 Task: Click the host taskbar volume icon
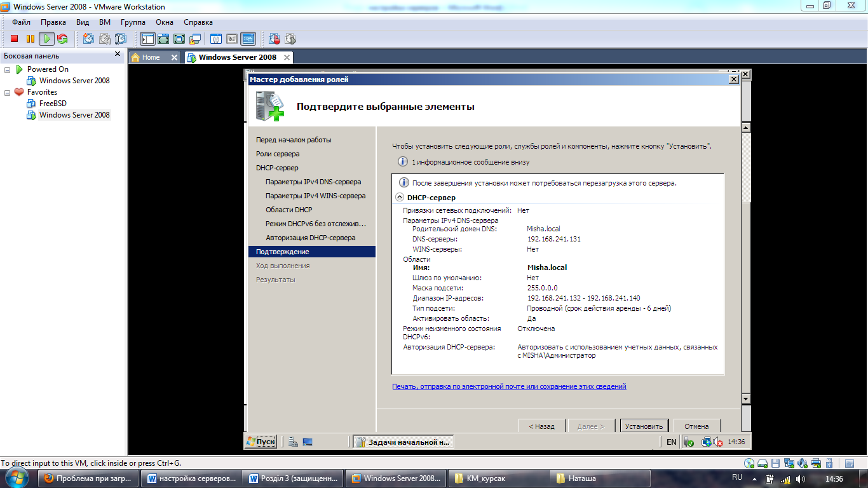coord(801,478)
